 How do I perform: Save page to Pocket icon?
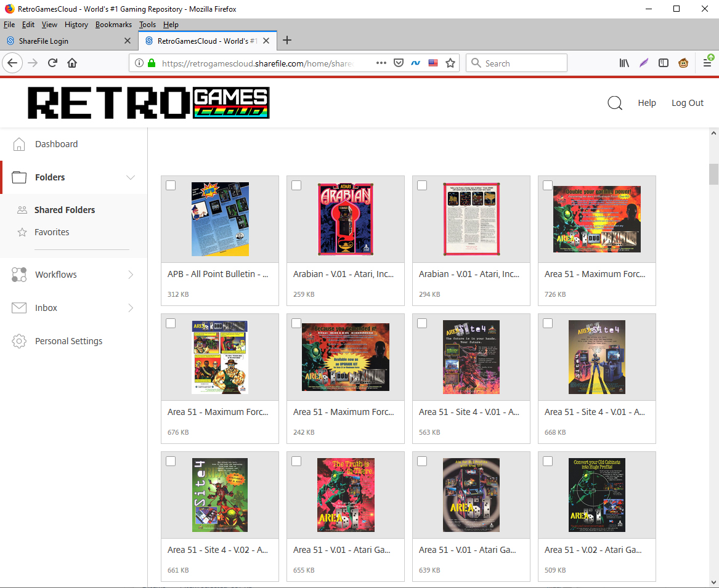tap(399, 63)
